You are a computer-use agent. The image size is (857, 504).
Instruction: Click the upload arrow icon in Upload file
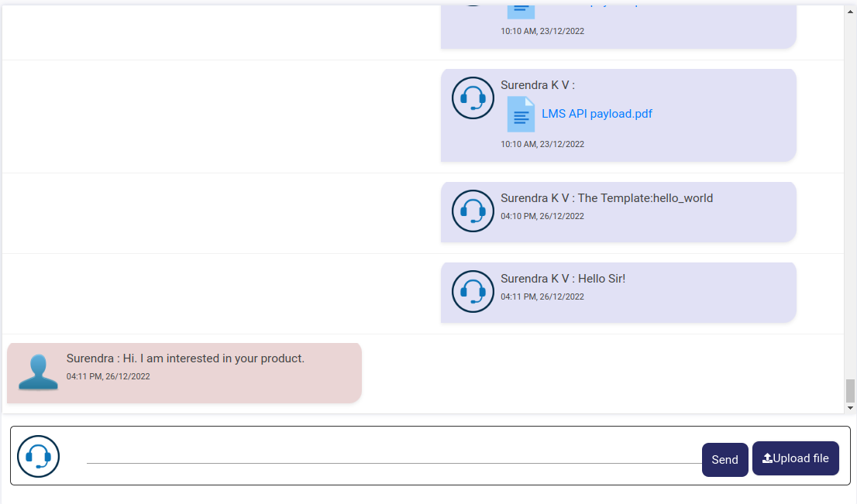(x=767, y=458)
